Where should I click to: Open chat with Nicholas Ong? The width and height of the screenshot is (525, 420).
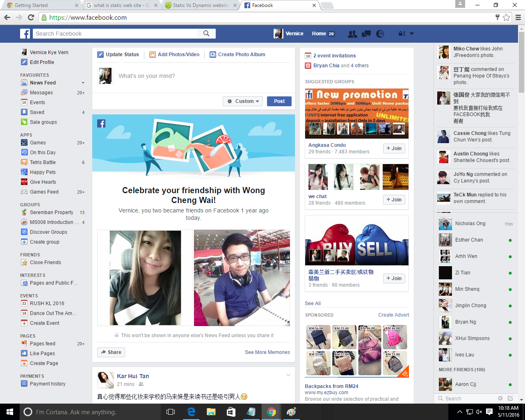(x=476, y=224)
